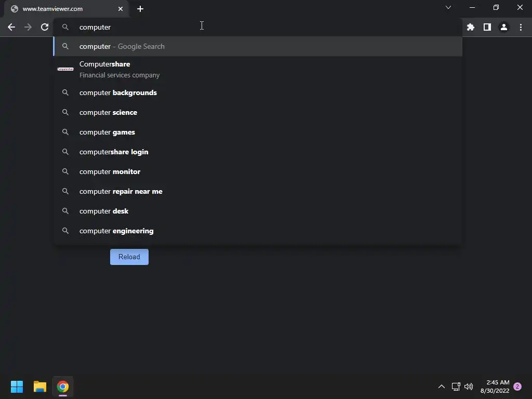The height and width of the screenshot is (399, 532).
Task: Open the clock showing 2:45 AM
Action: pyautogui.click(x=495, y=387)
